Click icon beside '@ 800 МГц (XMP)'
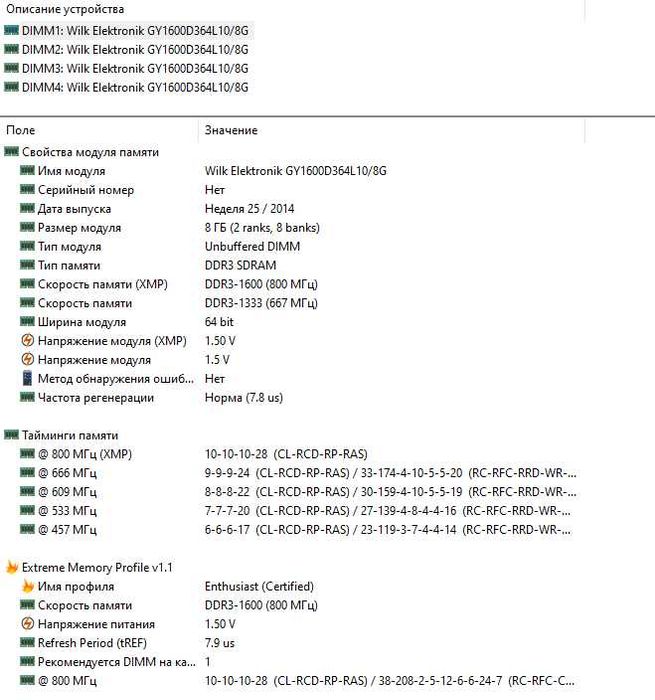This screenshot has height=700, width=655. coord(27,453)
